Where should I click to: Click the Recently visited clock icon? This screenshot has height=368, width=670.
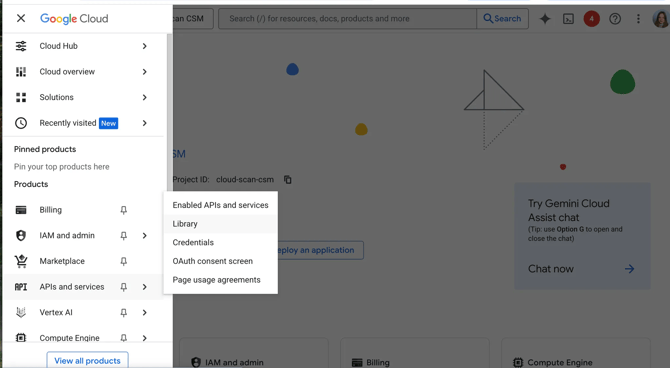tap(21, 123)
